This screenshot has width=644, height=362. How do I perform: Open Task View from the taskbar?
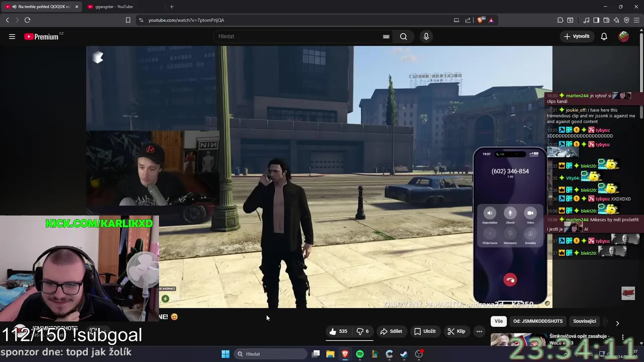(315, 354)
